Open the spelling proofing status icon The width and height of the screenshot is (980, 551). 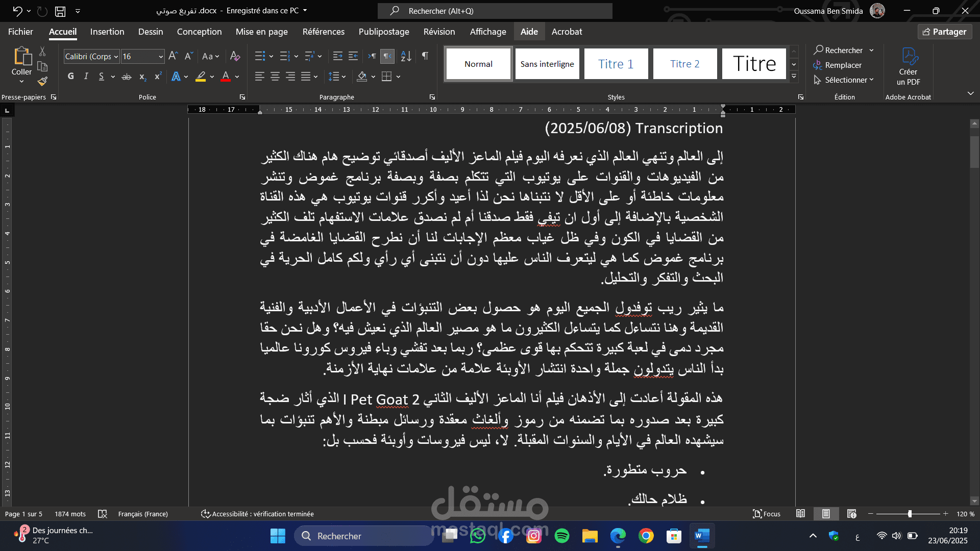pyautogui.click(x=103, y=514)
